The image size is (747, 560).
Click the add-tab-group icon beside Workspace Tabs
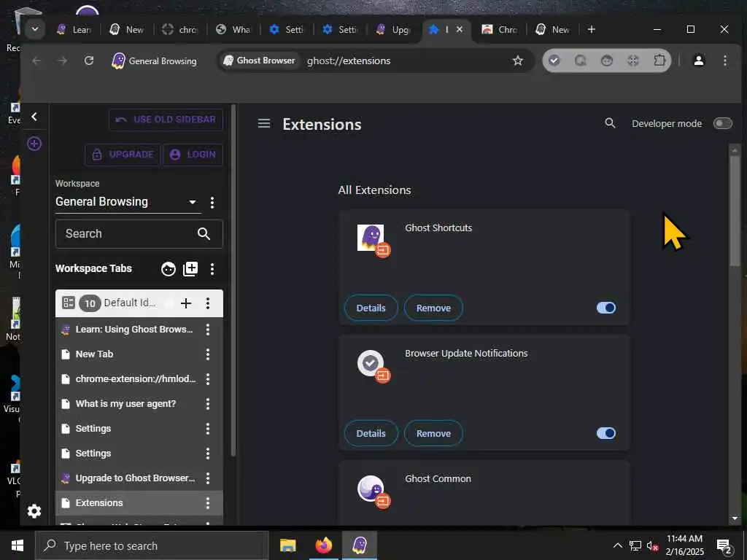[190, 269]
